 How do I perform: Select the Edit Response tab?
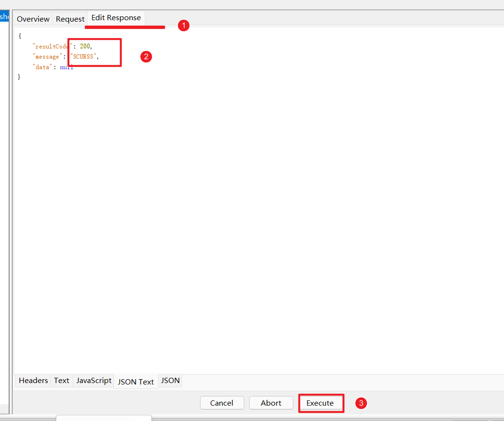pos(116,18)
